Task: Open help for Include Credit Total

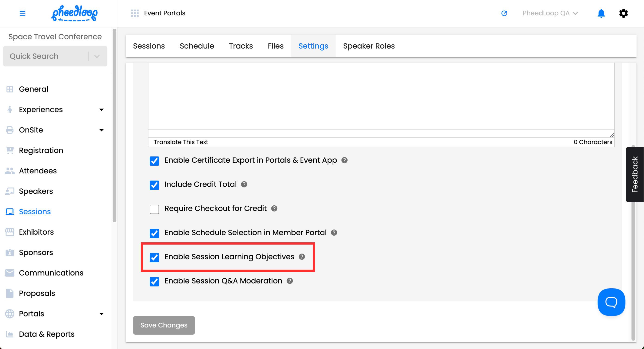Action: pyautogui.click(x=244, y=184)
